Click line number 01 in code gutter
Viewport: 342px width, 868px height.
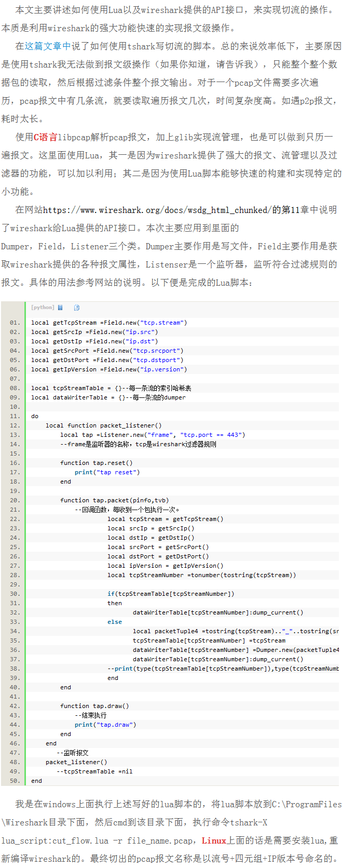(x=15, y=323)
